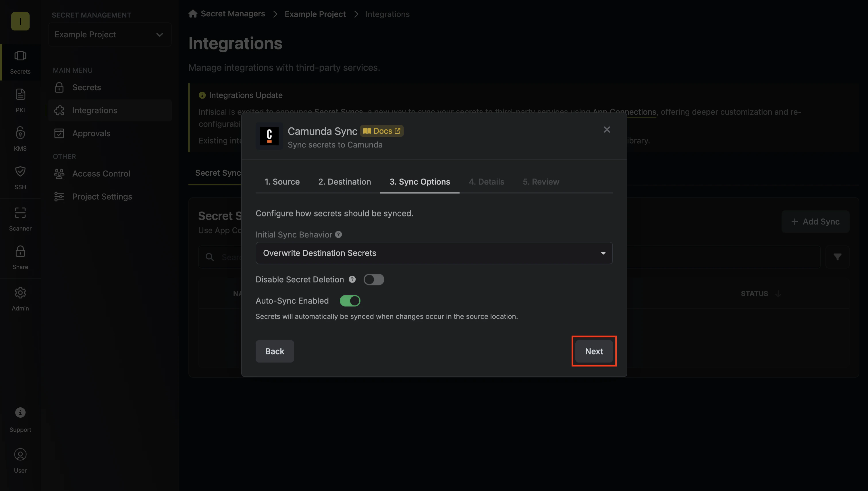Select the 4. Details step tab

pyautogui.click(x=487, y=182)
